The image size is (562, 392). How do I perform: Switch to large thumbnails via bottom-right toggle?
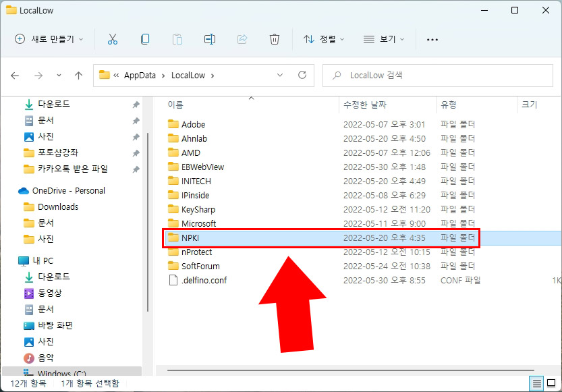pyautogui.click(x=552, y=383)
